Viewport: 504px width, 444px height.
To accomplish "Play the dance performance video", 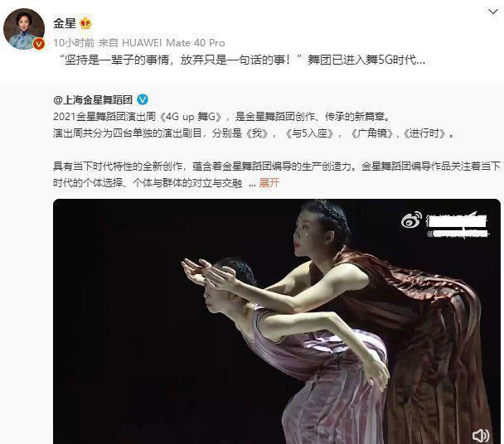I will [x=277, y=321].
